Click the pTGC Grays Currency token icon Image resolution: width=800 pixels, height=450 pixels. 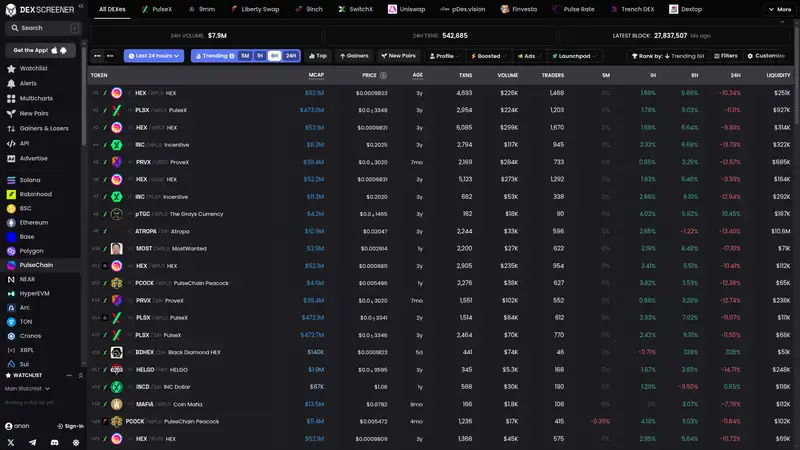(x=116, y=214)
